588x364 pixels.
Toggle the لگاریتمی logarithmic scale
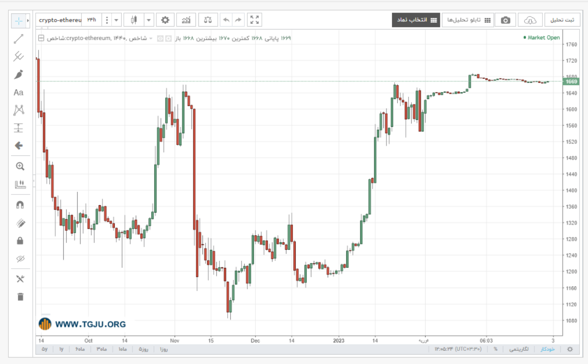tap(519, 349)
